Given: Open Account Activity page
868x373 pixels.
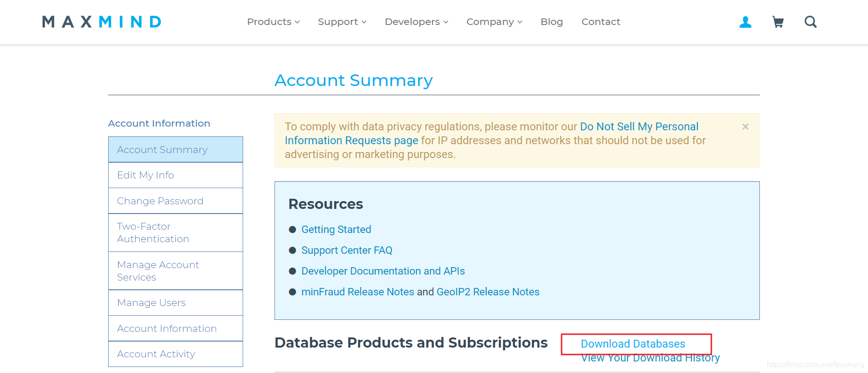Looking at the screenshot, I should (x=176, y=354).
